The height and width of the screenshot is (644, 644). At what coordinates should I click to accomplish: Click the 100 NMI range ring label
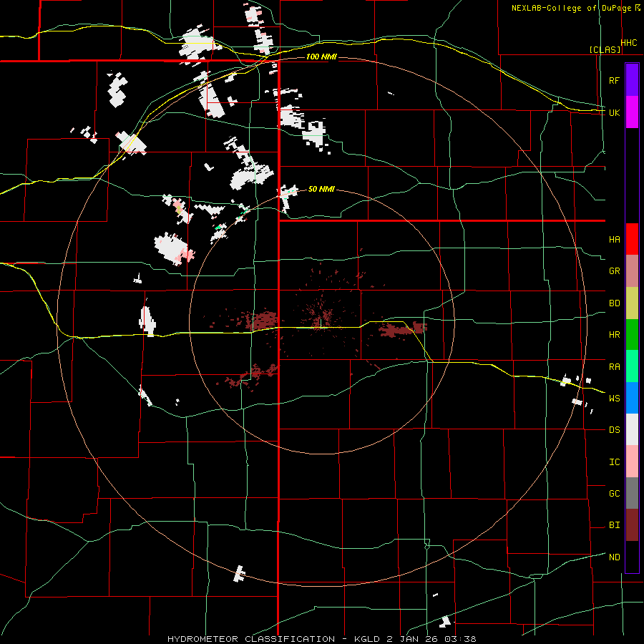(x=321, y=57)
